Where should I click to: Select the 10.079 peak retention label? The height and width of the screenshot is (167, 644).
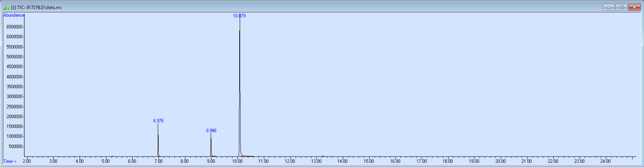coord(239,16)
